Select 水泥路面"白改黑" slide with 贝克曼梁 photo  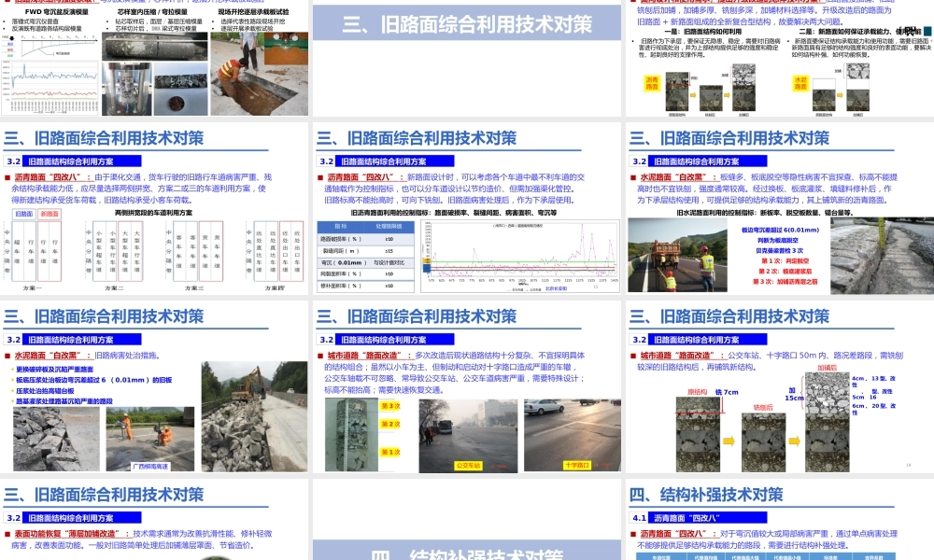[x=780, y=208]
